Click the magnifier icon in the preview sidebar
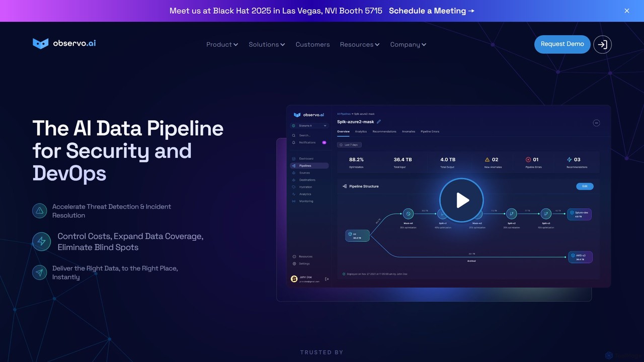 (x=294, y=135)
